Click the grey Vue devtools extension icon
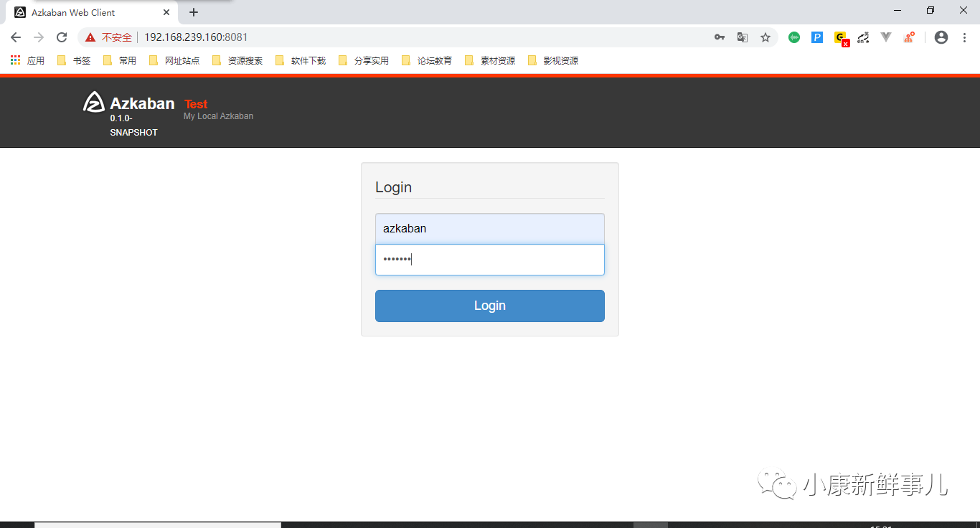 point(886,37)
